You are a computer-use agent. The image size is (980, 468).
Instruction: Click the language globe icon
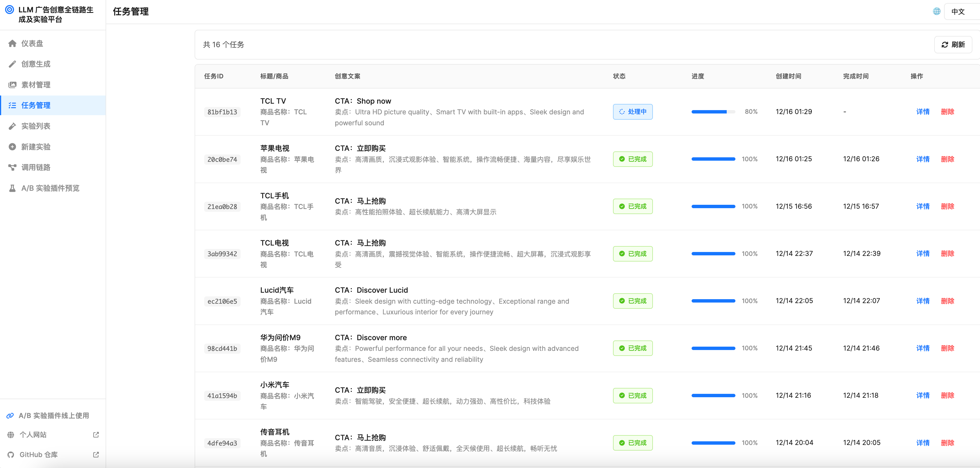pos(937,12)
